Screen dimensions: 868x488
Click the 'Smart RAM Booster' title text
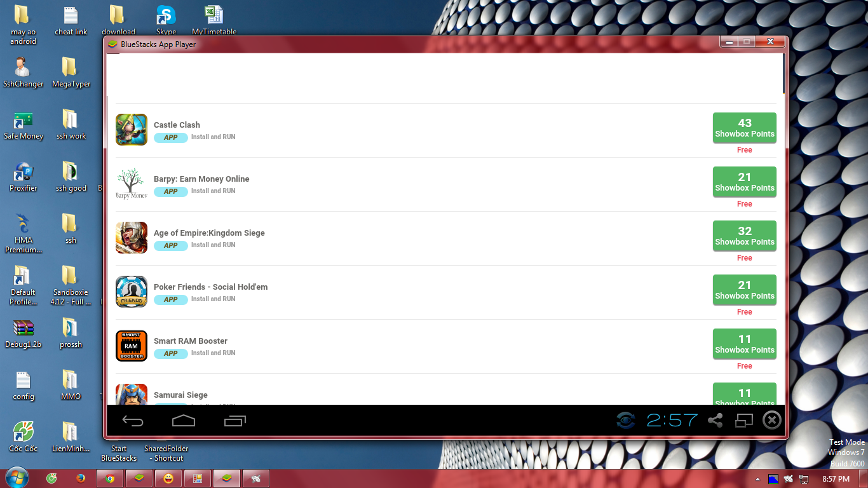tap(191, 341)
